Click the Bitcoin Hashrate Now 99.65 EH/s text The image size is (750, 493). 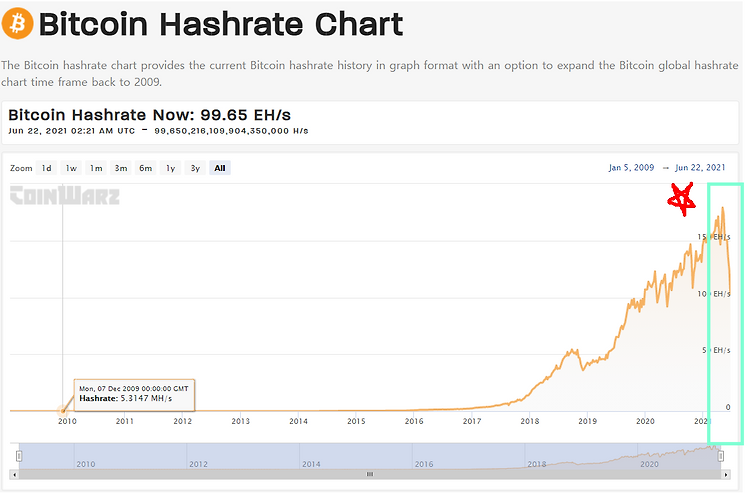pos(149,115)
